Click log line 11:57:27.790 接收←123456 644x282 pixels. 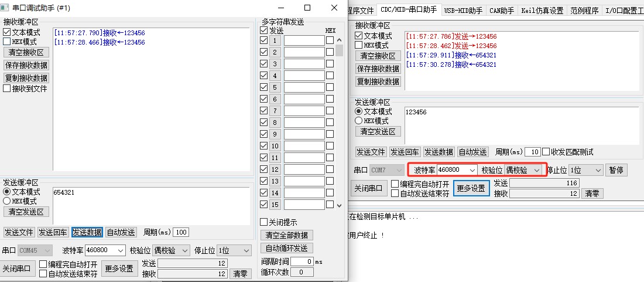(x=99, y=33)
